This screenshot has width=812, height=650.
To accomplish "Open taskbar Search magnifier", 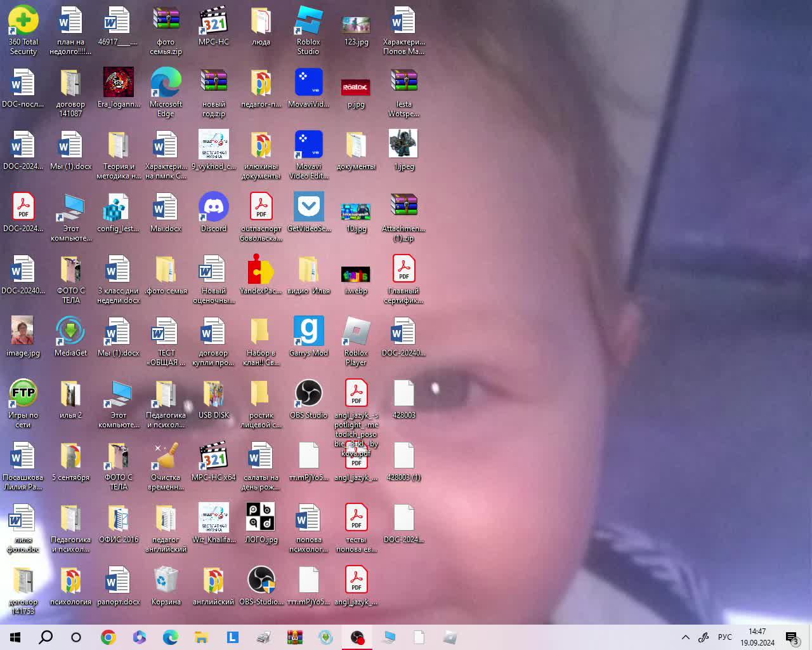I will tap(46, 637).
